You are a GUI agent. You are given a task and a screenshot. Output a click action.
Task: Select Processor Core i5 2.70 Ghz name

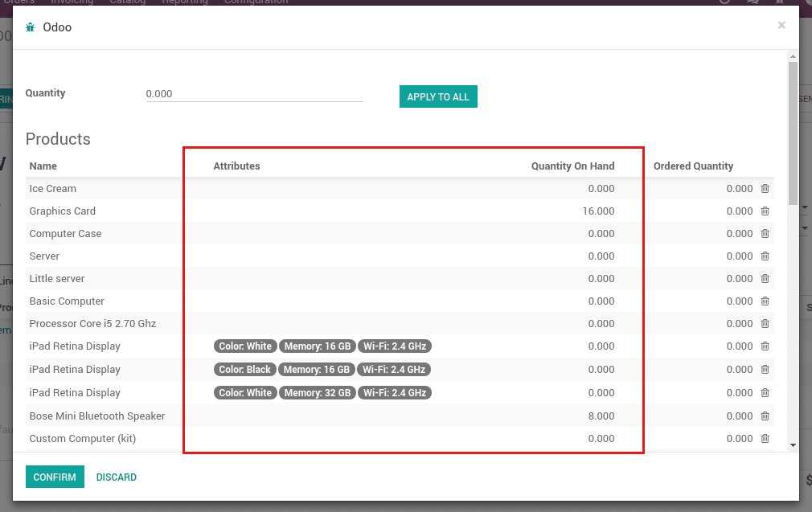point(92,324)
